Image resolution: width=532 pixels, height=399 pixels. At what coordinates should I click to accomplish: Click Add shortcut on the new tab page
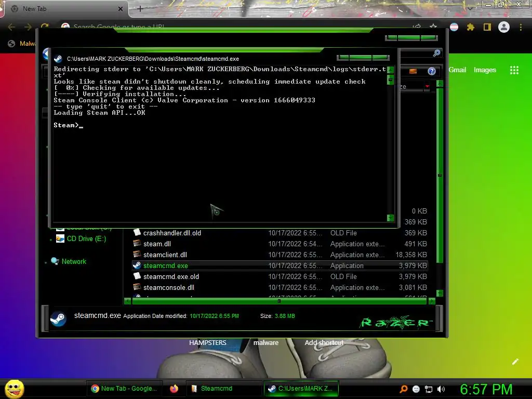pos(324,343)
